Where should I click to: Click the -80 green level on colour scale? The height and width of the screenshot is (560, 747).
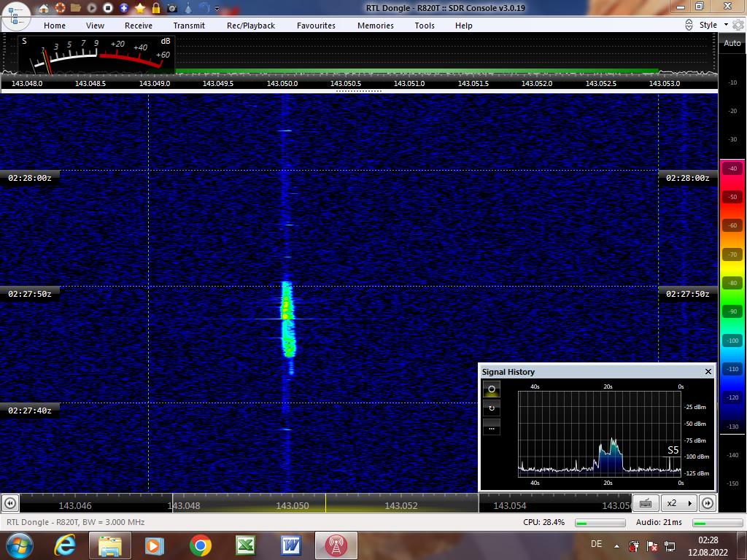[x=732, y=283]
